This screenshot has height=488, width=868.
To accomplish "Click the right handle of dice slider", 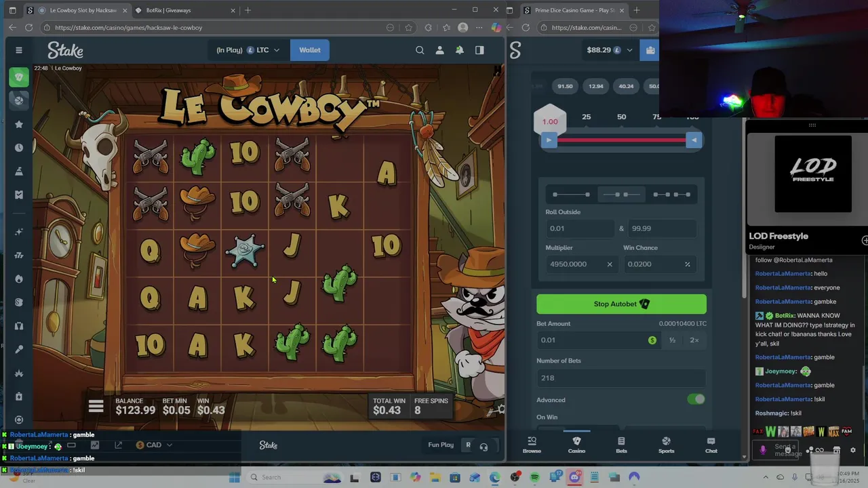I will [x=693, y=140].
